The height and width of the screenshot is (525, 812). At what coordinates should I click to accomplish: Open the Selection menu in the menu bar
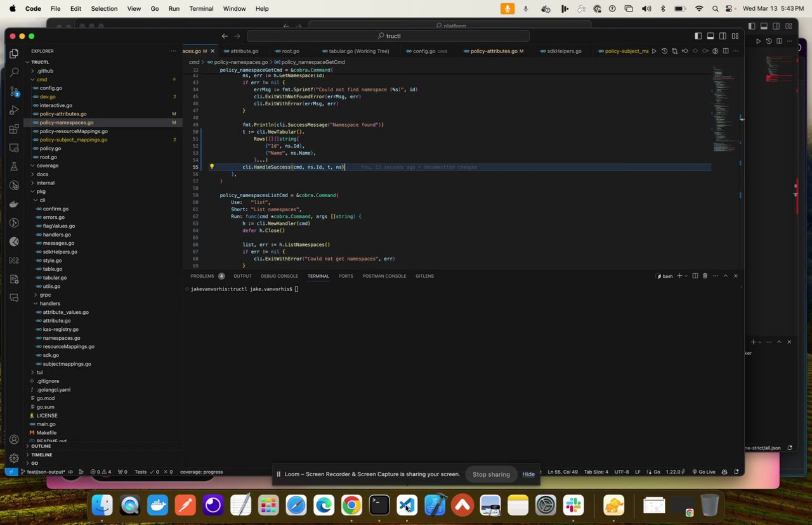(x=104, y=9)
